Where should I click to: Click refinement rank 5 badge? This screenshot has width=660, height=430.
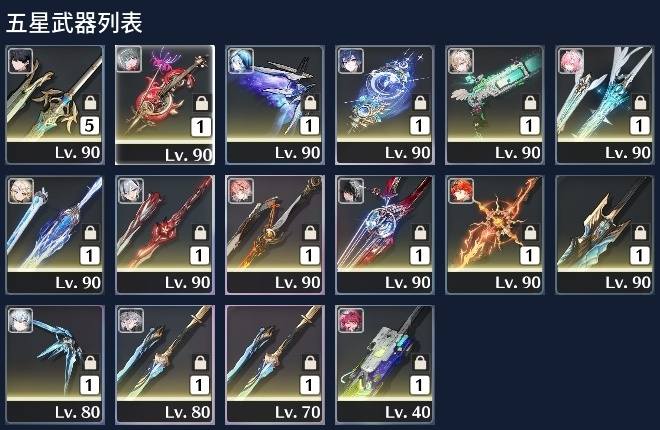[90, 125]
